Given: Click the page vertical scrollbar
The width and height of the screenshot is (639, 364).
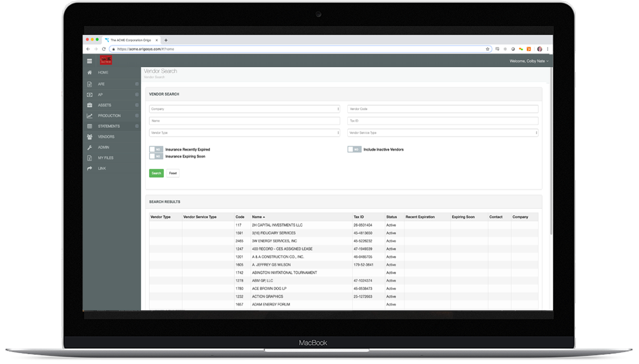Looking at the screenshot, I should [x=551, y=151].
